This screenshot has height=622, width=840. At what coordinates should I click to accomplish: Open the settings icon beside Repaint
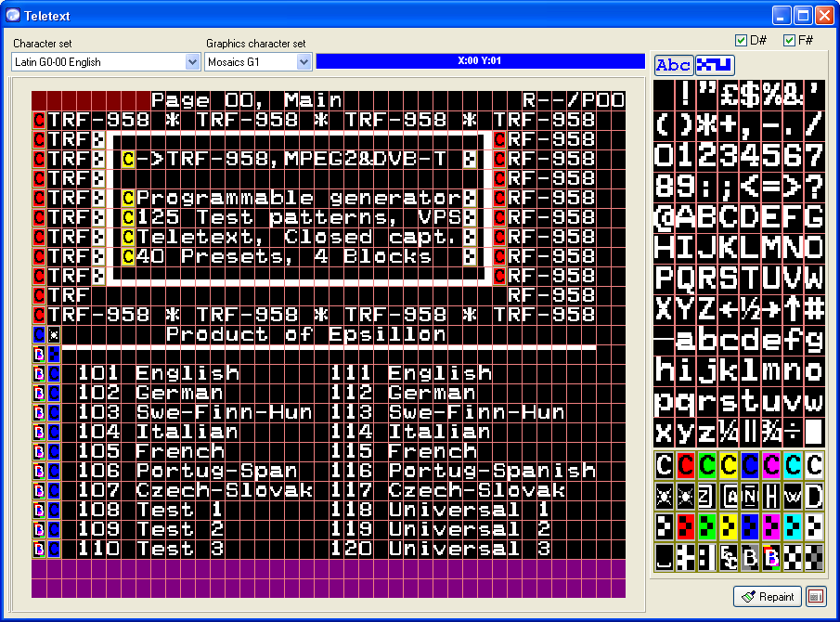point(816,596)
